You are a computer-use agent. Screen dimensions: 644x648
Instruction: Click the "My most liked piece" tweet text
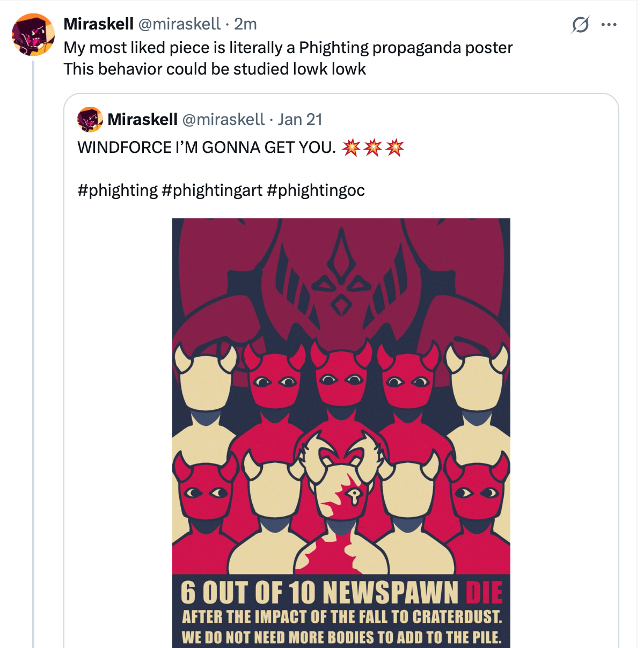pos(288,48)
